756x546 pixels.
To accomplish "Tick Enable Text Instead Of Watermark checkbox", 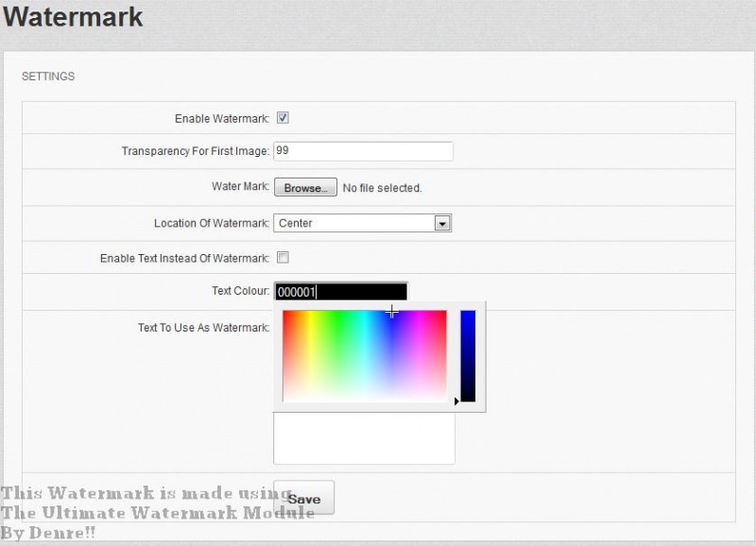I will coord(283,258).
